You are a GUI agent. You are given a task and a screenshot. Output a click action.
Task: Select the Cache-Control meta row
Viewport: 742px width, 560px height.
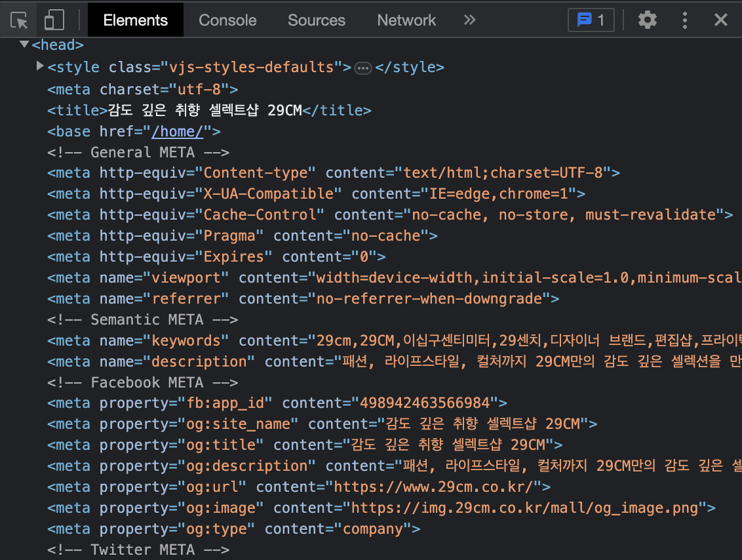coord(390,214)
